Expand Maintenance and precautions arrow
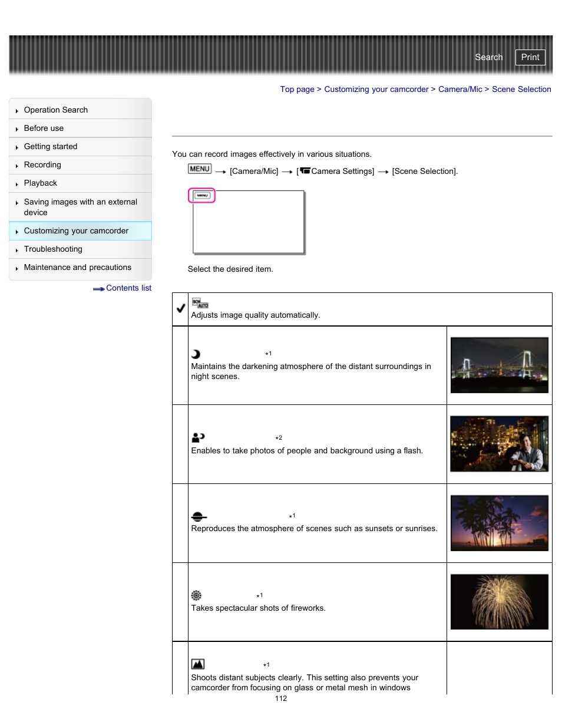562x728 pixels. pyautogui.click(x=17, y=268)
